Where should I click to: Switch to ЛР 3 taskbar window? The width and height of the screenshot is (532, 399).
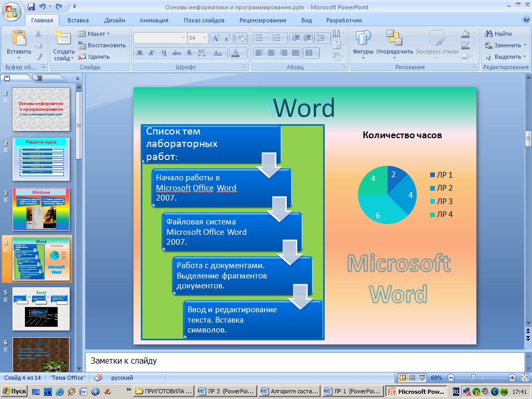coord(227,392)
